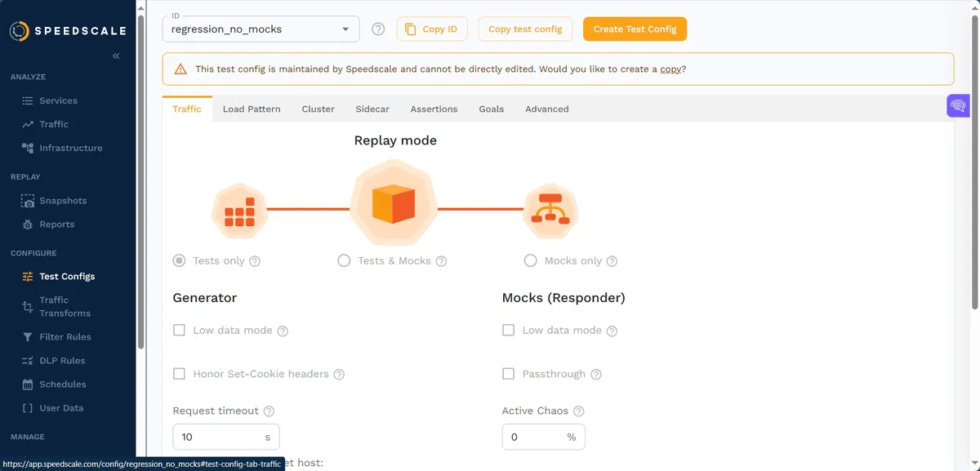This screenshot has width=980, height=471.
Task: Click the Tests & Mocks cube icon
Action: tap(394, 205)
